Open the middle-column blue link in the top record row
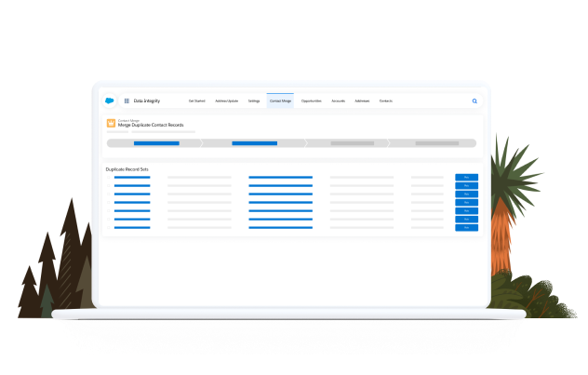Image resolution: width=588 pixels, height=375 pixels. [x=280, y=178]
